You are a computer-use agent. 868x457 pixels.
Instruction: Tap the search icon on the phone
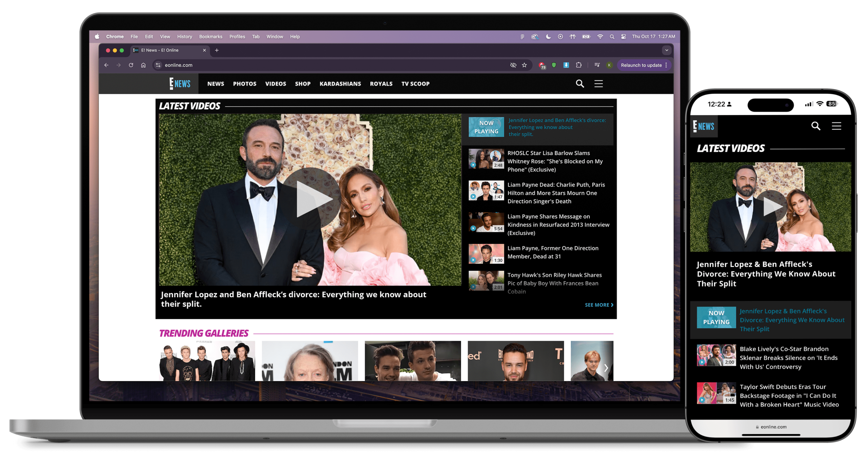(x=815, y=126)
